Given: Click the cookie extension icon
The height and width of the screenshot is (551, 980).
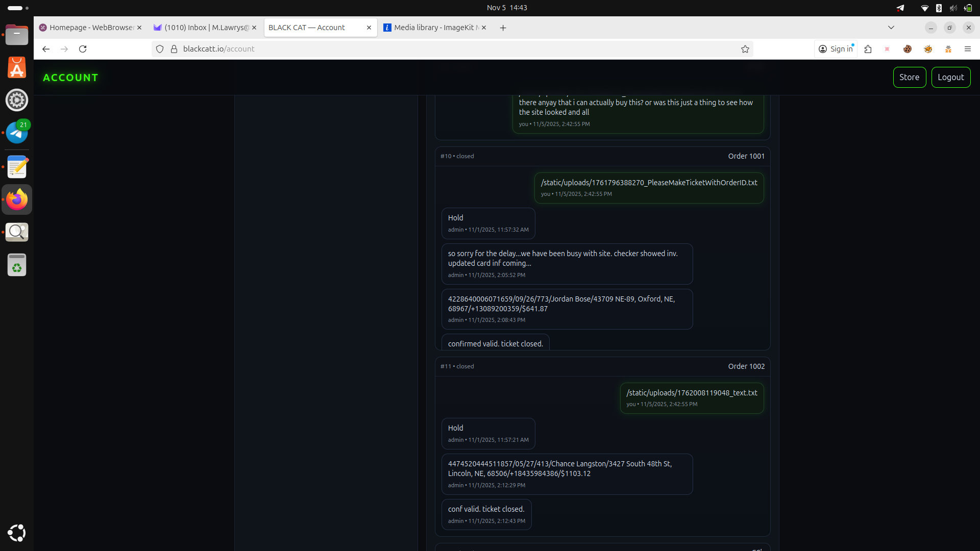Looking at the screenshot, I should [x=908, y=49].
